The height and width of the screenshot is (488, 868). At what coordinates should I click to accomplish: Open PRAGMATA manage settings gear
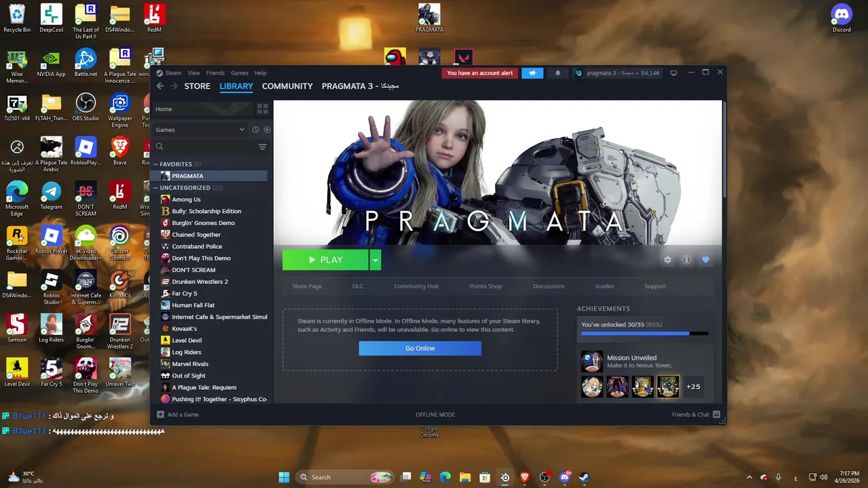pyautogui.click(x=668, y=260)
